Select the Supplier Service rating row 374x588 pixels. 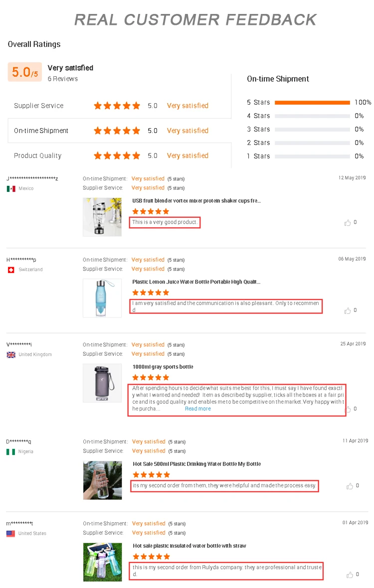tap(119, 106)
